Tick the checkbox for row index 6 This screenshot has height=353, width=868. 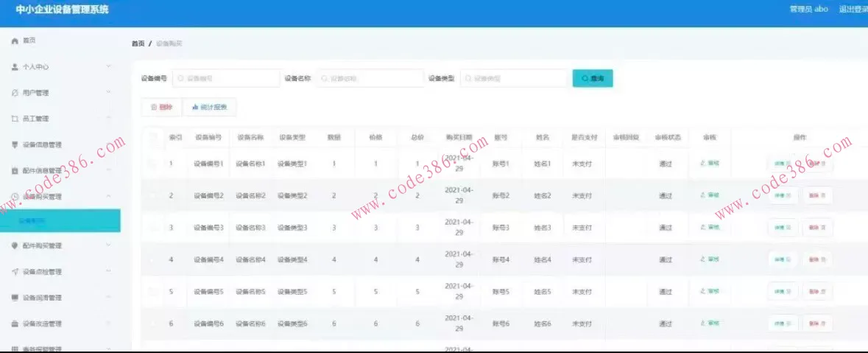coord(153,323)
